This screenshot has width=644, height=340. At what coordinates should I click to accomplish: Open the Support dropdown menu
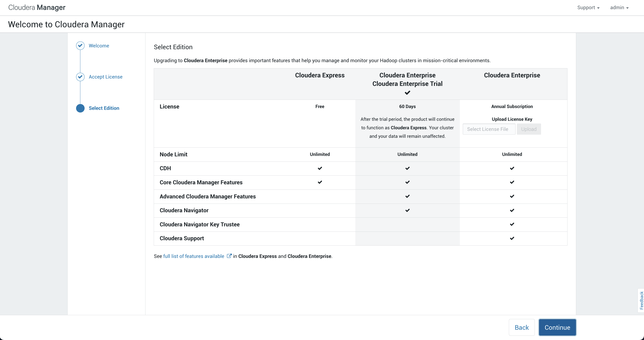(588, 8)
